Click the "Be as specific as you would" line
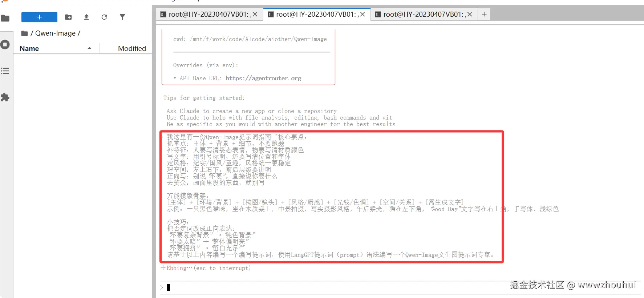 281,124
